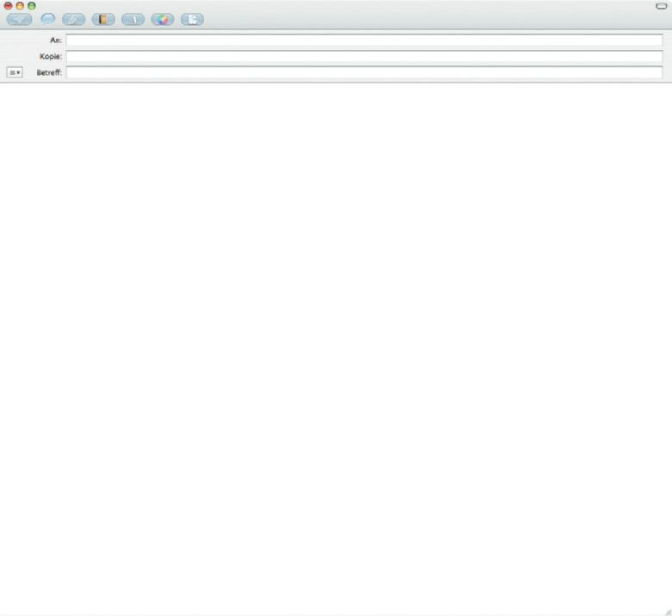Close the message window with the red button

pos(8,6)
